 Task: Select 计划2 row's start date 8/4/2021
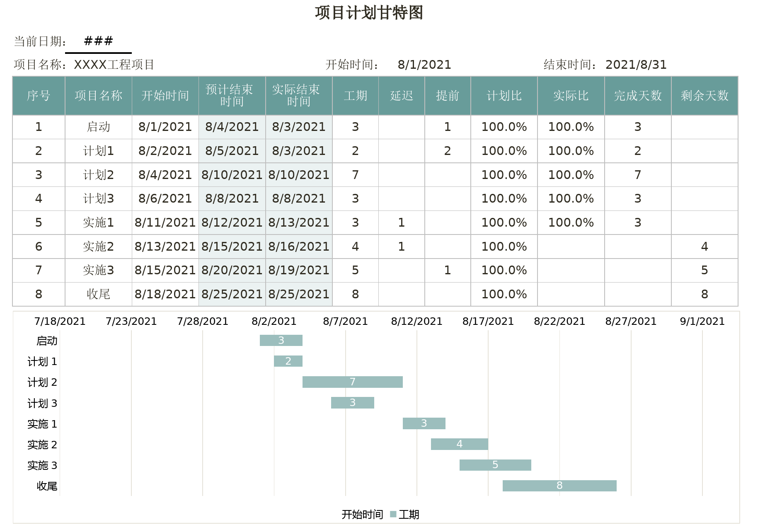[165, 175]
